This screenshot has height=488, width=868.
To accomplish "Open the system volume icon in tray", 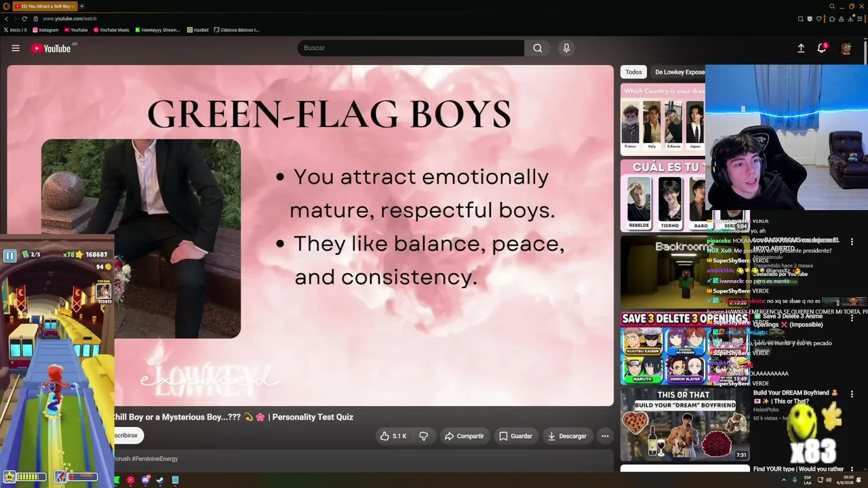I will pos(830,480).
